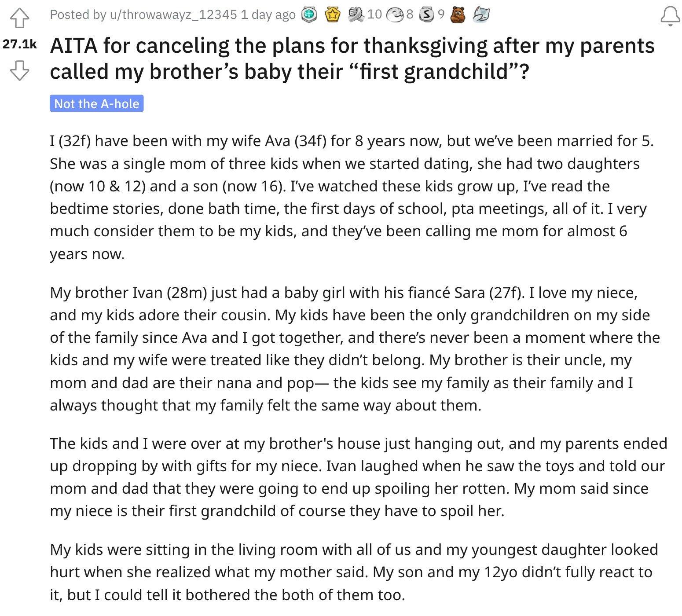Click the paragraph about brother Ivan's baby

point(355,349)
